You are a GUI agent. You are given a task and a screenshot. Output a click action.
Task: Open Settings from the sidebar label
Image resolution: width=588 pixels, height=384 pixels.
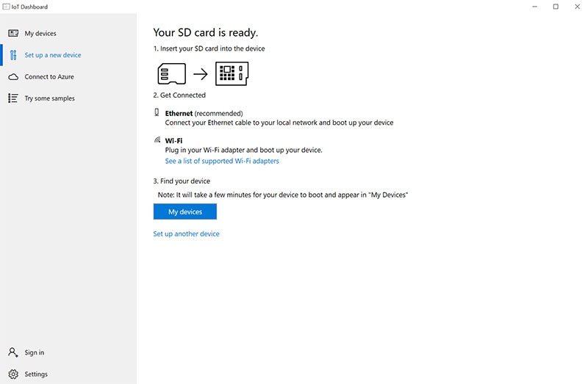(36, 374)
